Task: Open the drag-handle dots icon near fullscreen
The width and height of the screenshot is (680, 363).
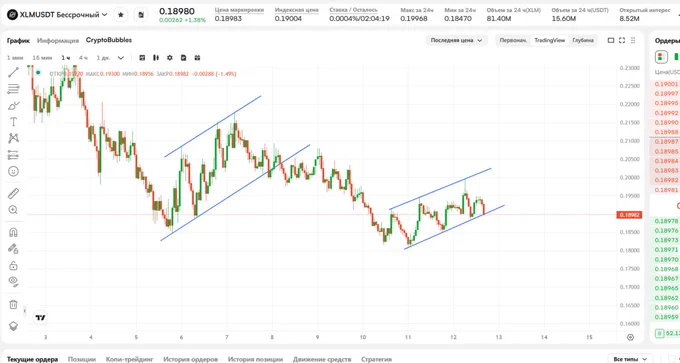Action: tap(633, 40)
